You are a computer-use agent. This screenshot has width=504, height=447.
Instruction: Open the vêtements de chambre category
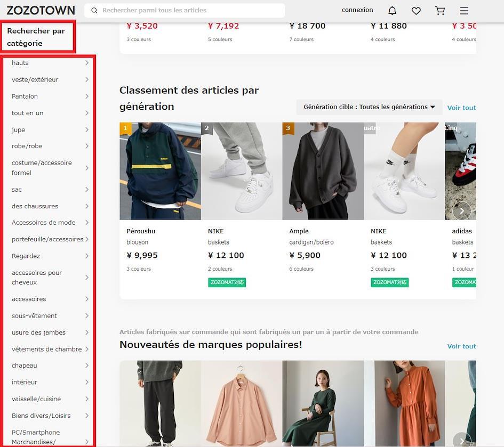pyautogui.click(x=49, y=349)
